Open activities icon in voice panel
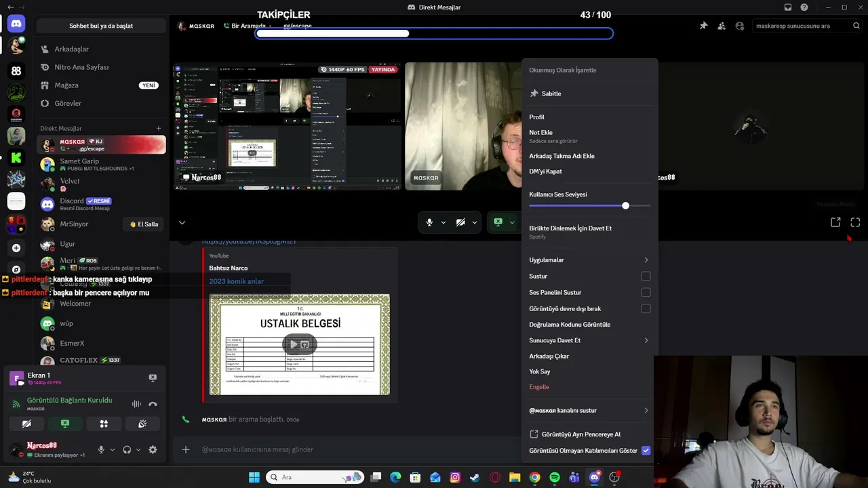868x488 pixels. pyautogui.click(x=104, y=424)
